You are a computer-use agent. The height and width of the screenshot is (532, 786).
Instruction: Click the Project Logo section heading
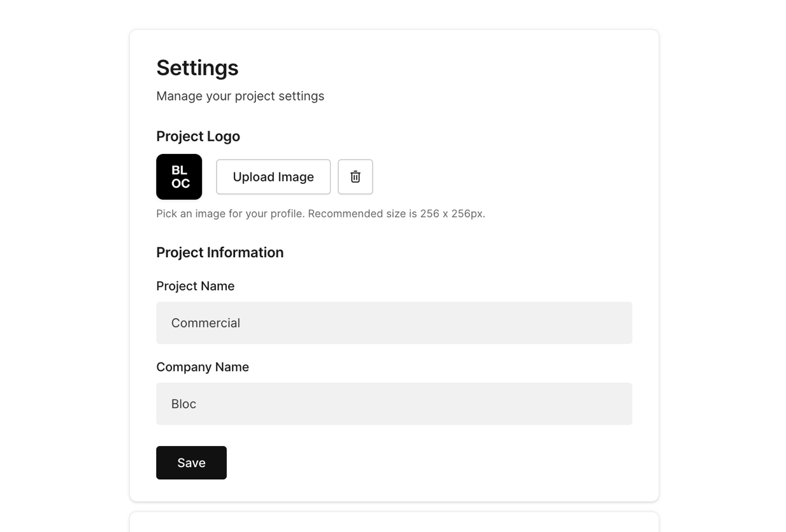coord(198,136)
